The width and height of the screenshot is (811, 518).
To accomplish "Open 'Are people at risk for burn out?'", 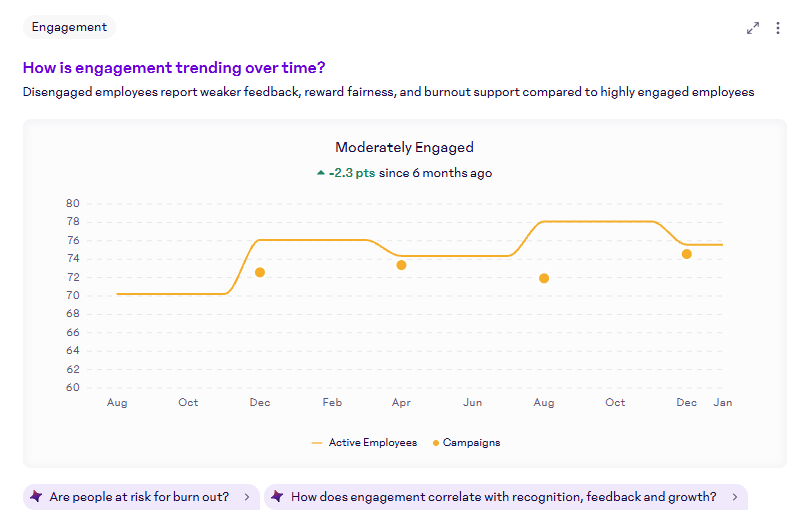I will click(x=139, y=497).
